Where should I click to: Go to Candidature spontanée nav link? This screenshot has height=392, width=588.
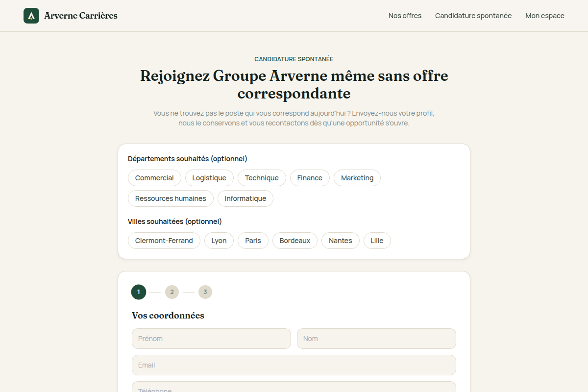pos(473,16)
